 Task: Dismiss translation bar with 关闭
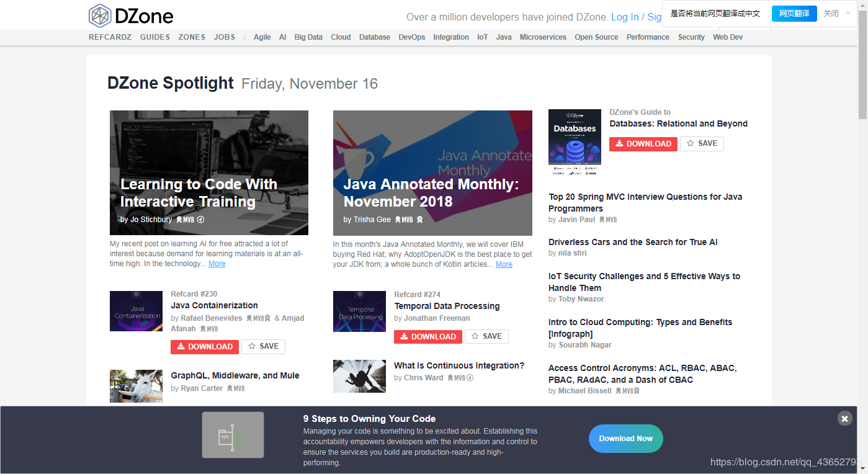(831, 14)
